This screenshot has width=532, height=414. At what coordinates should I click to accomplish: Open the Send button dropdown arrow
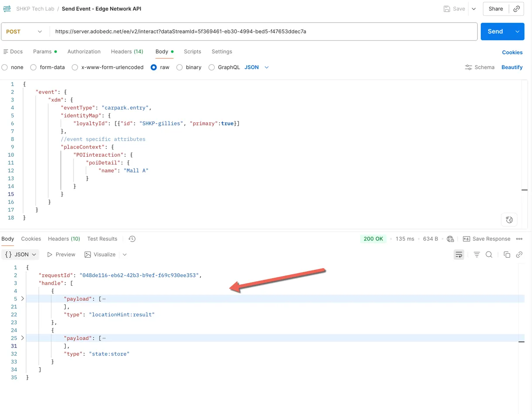[517, 31]
